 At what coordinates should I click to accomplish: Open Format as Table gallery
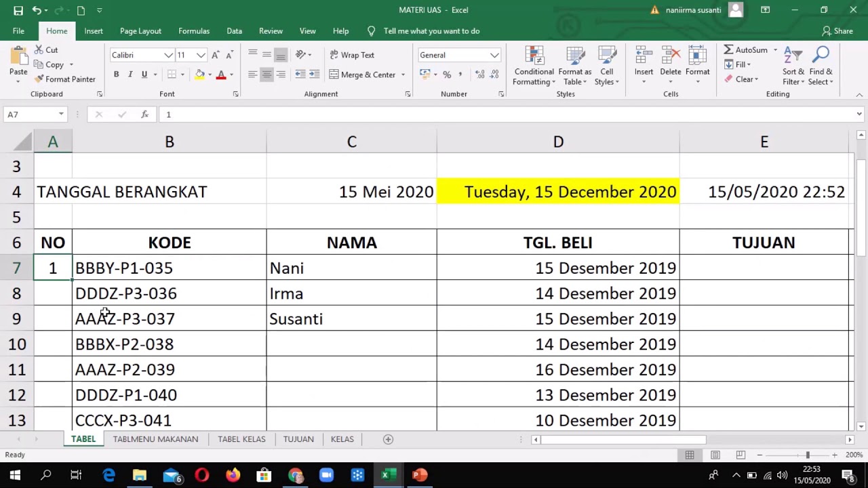pyautogui.click(x=575, y=66)
